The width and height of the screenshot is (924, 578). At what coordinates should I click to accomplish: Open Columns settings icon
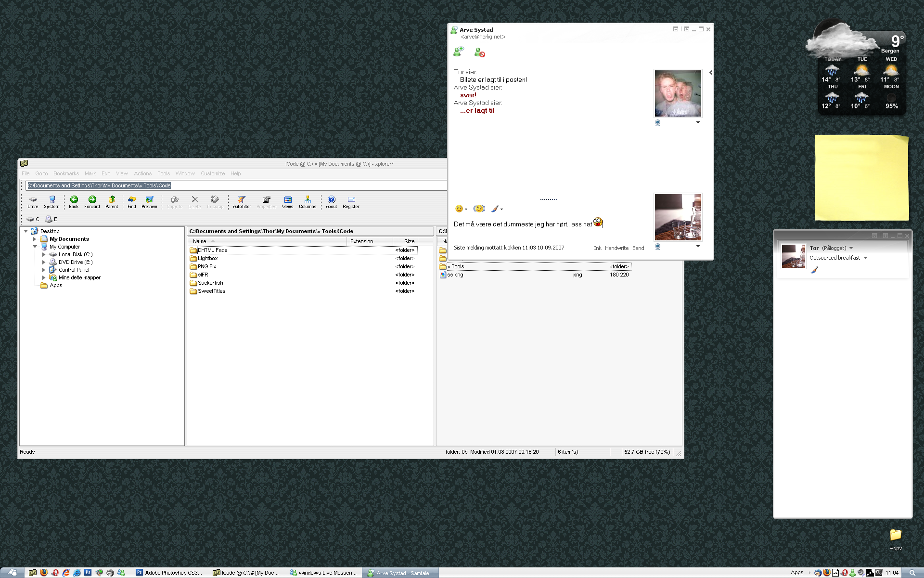pos(308,202)
